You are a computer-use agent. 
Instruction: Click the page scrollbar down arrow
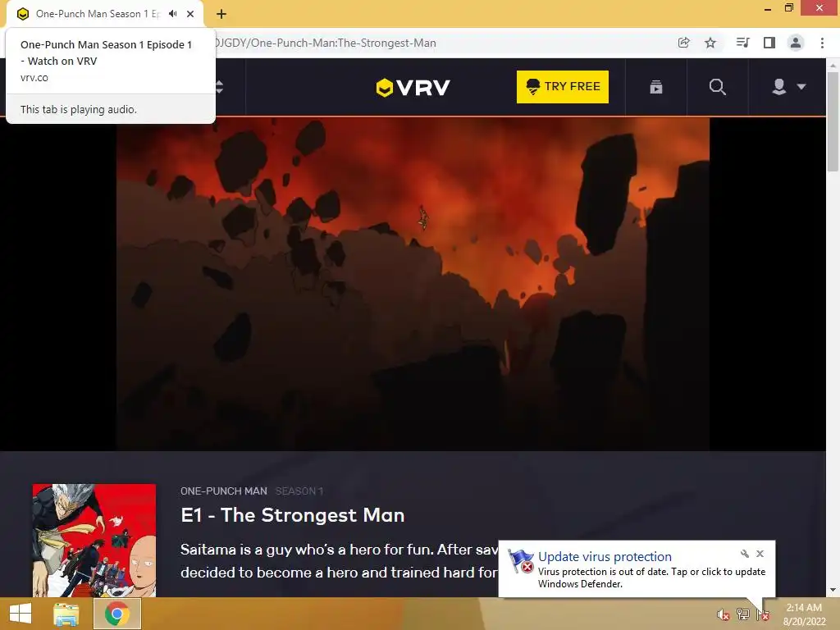[x=833, y=591]
